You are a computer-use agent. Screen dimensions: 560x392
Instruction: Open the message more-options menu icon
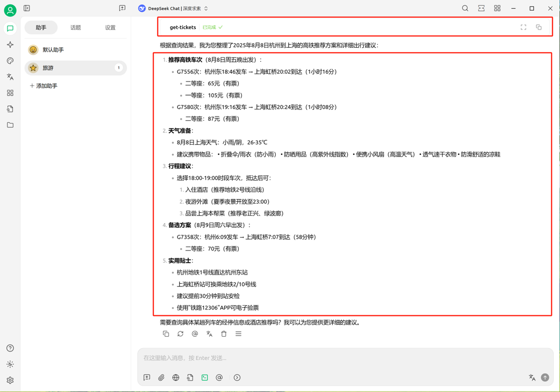(x=238, y=334)
